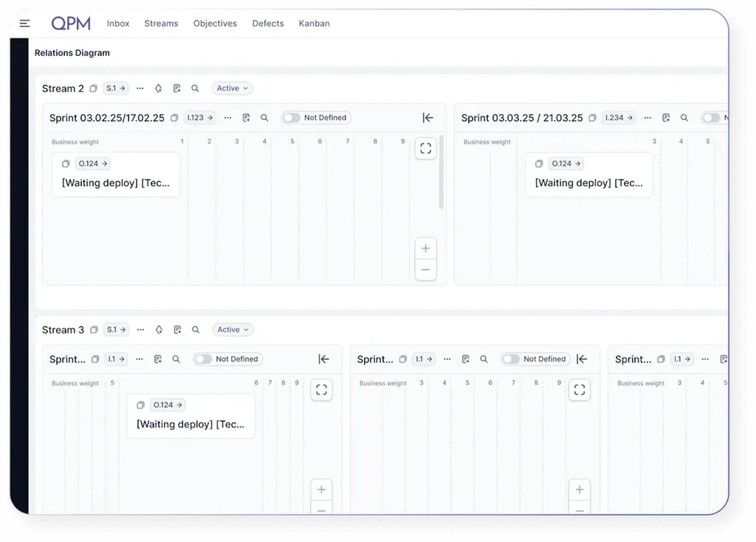
Task: Collapse first Stream 3 sprint panel
Action: click(324, 359)
